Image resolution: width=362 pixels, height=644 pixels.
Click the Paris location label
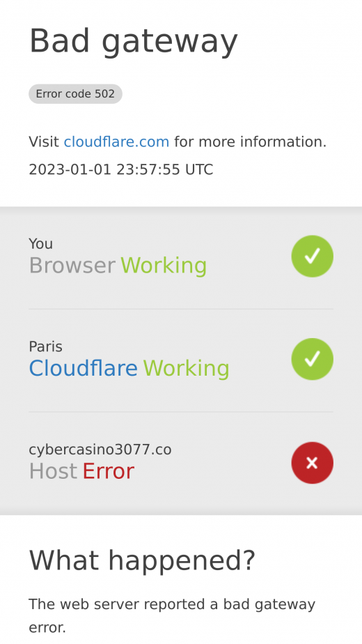point(45,346)
